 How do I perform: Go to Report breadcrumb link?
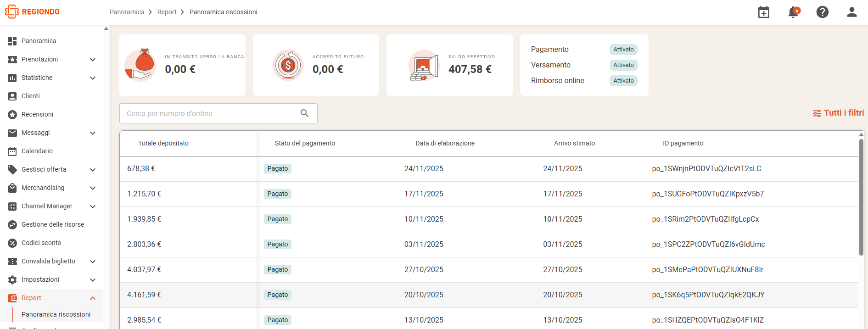[x=167, y=12]
